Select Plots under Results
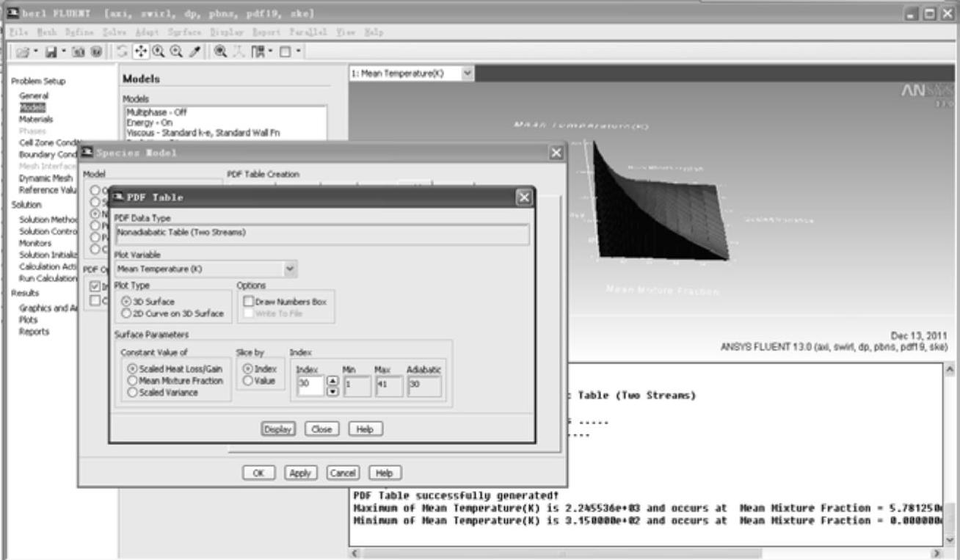 pyautogui.click(x=29, y=320)
